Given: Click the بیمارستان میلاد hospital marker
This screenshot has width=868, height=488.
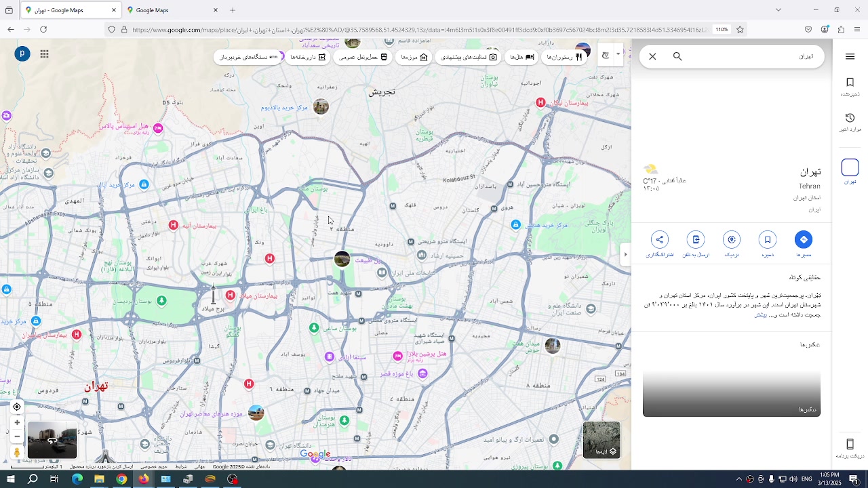Looking at the screenshot, I should [x=231, y=296].
